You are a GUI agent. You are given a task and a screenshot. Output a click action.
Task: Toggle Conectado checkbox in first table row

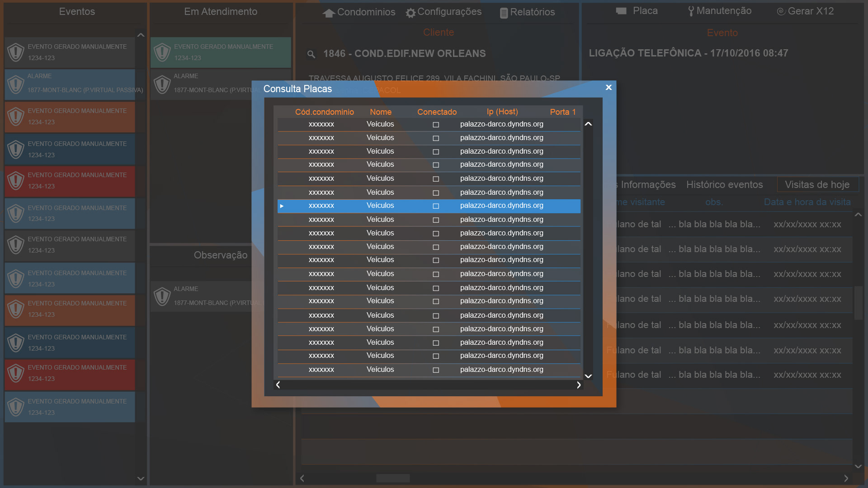coord(436,125)
